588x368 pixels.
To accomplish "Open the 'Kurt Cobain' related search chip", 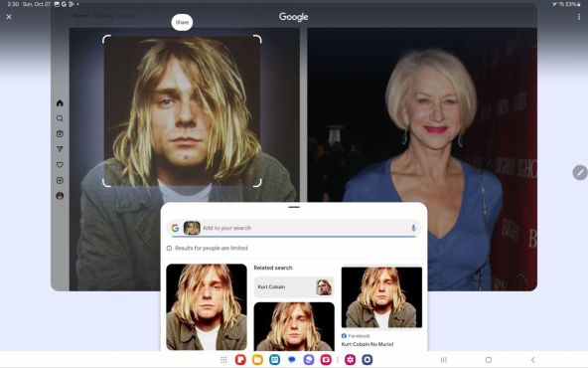I will (294, 286).
